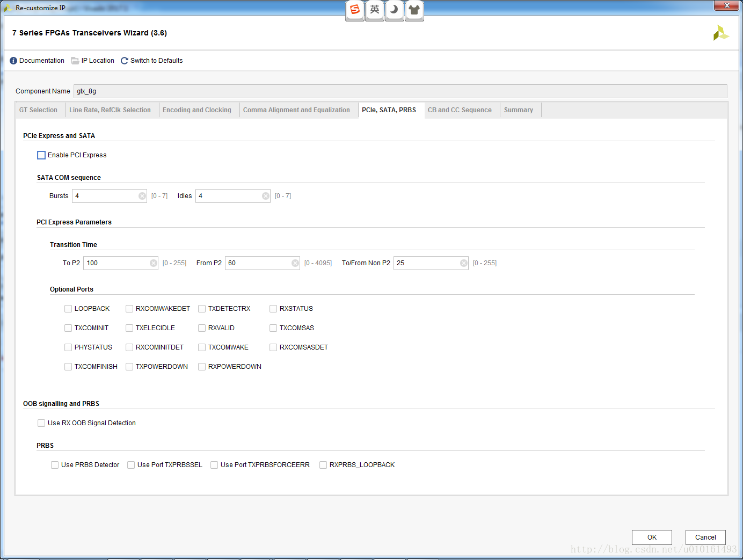Check the TXCOMINIT optional port
743x560 pixels.
coord(68,328)
